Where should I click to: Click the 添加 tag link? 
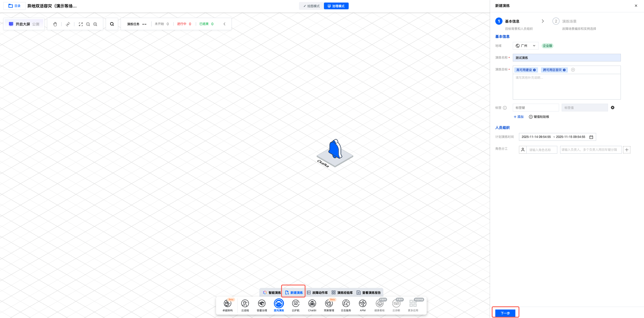[x=519, y=117]
